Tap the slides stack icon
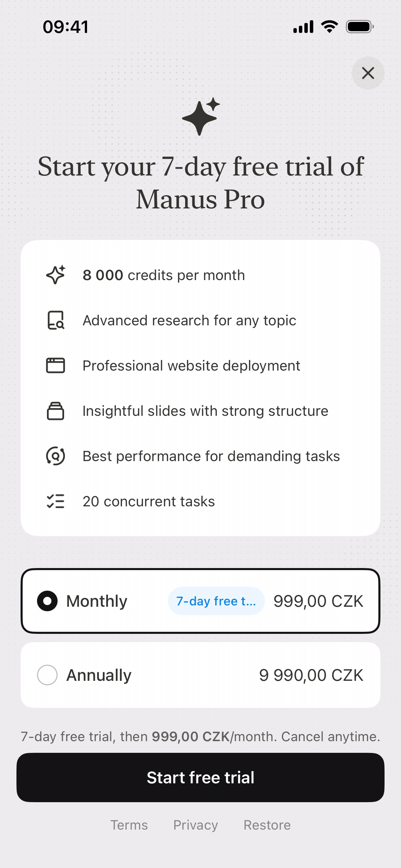 (56, 411)
